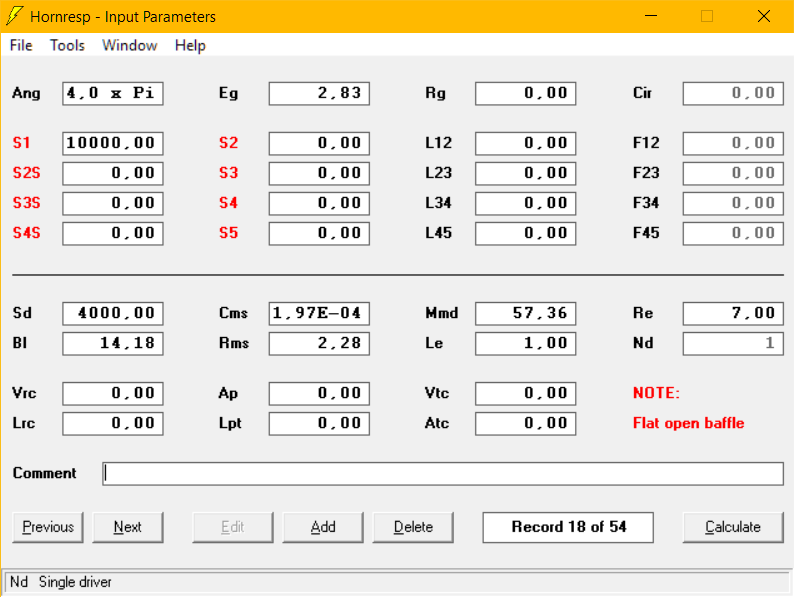Click the Re field with 7,00
794x597 pixels.
[x=733, y=313]
